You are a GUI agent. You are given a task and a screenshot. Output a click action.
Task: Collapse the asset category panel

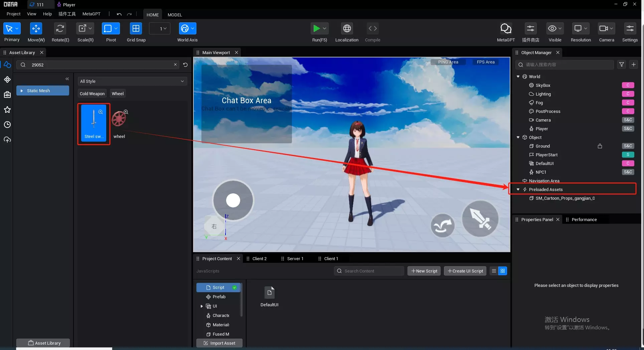coord(67,79)
